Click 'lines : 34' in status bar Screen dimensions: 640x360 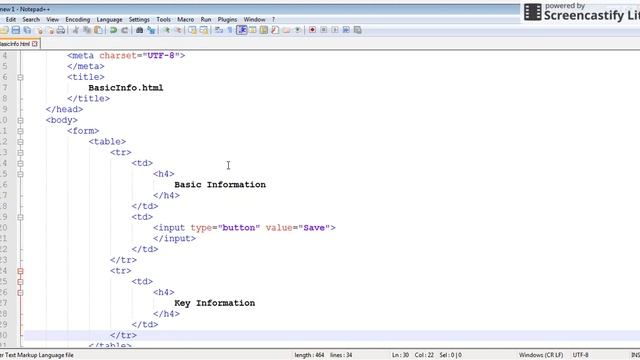tap(341, 355)
